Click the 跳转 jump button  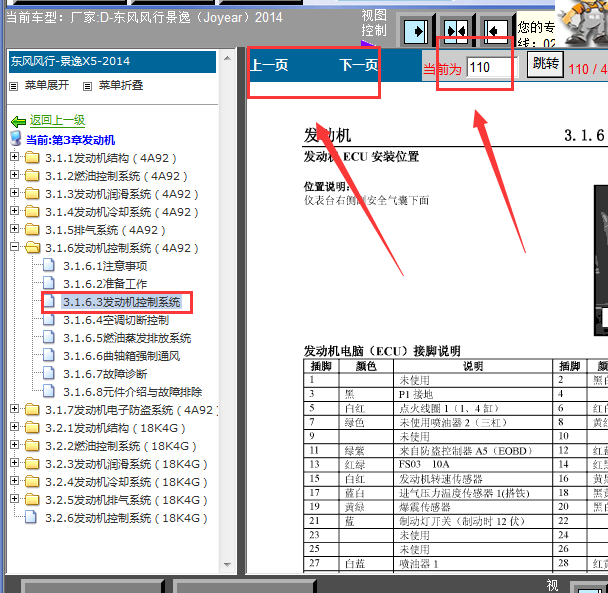click(546, 63)
